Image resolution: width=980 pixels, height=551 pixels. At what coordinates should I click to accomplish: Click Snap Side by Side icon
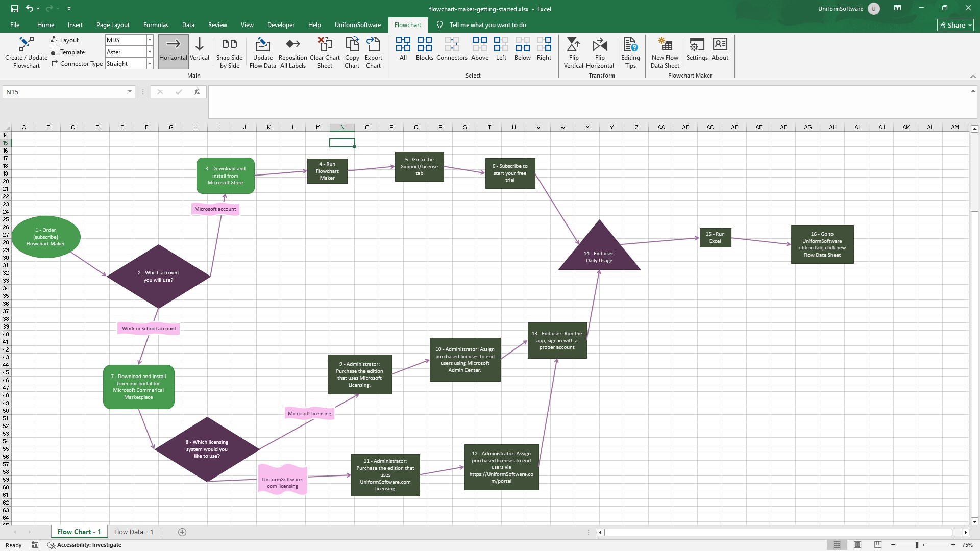[x=229, y=45]
